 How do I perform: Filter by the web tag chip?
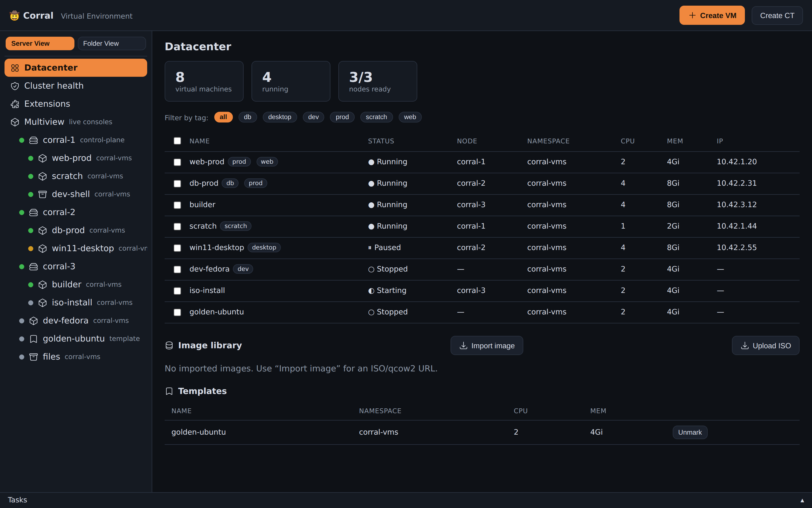(x=410, y=117)
